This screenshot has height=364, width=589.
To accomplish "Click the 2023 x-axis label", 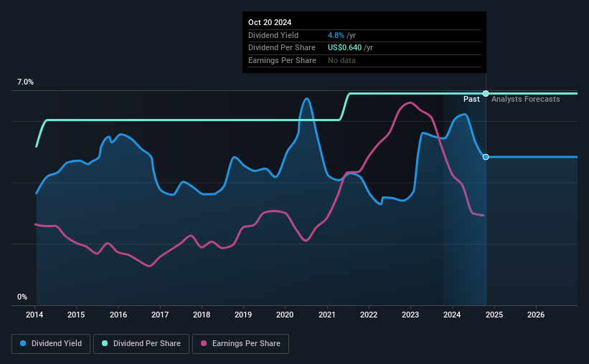I will click(x=410, y=315).
